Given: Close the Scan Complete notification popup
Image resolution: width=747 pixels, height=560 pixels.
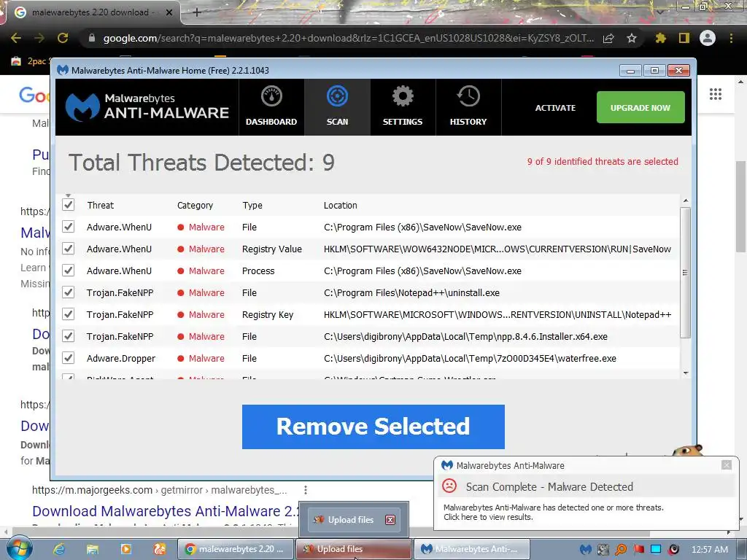Looking at the screenshot, I should coord(726,464).
